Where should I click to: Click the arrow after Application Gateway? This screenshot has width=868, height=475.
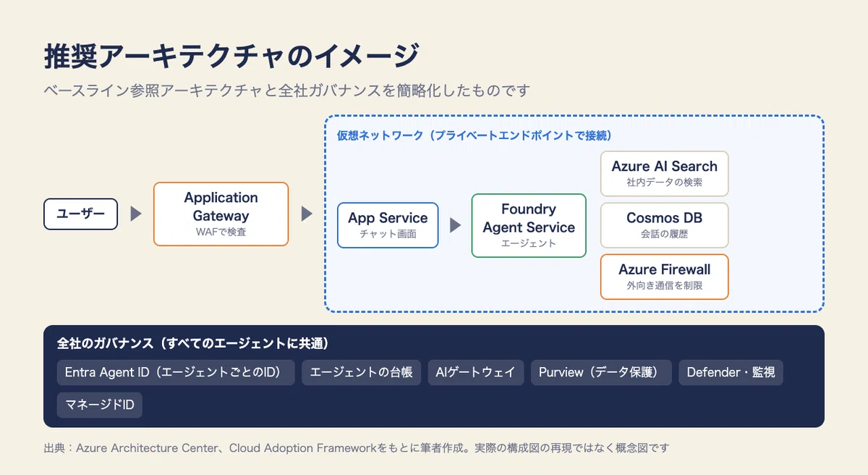(307, 214)
